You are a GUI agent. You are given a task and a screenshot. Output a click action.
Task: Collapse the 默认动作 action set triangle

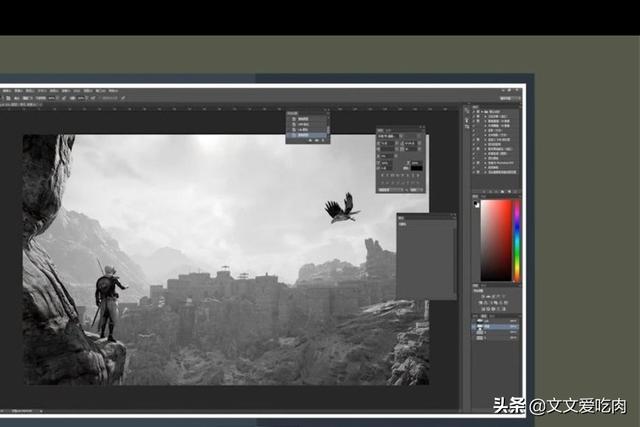pos(482,111)
